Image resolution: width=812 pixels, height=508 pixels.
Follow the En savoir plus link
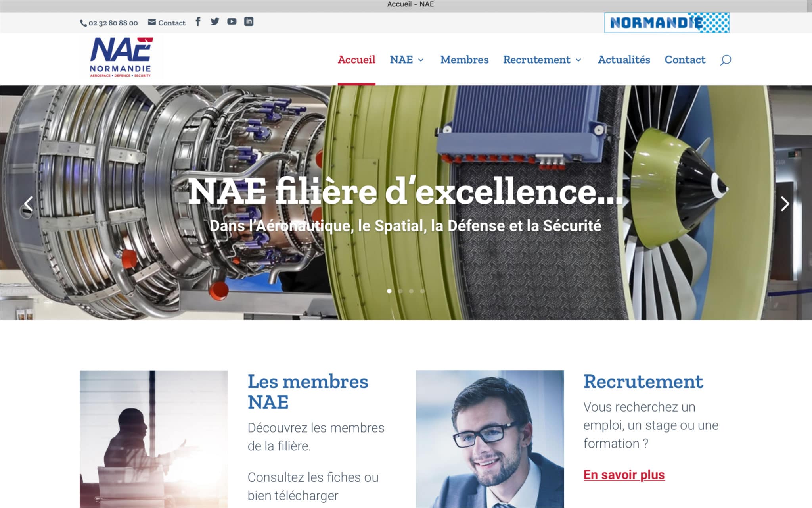click(x=624, y=475)
